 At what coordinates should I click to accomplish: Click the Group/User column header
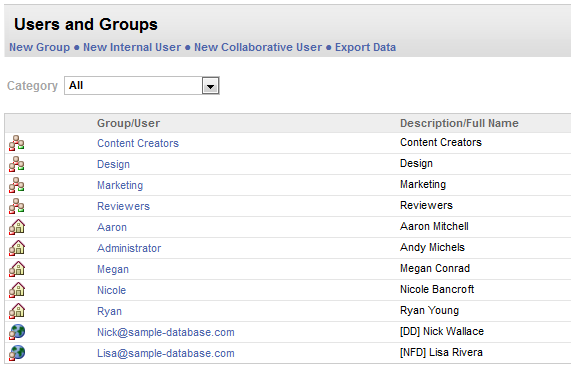tap(128, 123)
